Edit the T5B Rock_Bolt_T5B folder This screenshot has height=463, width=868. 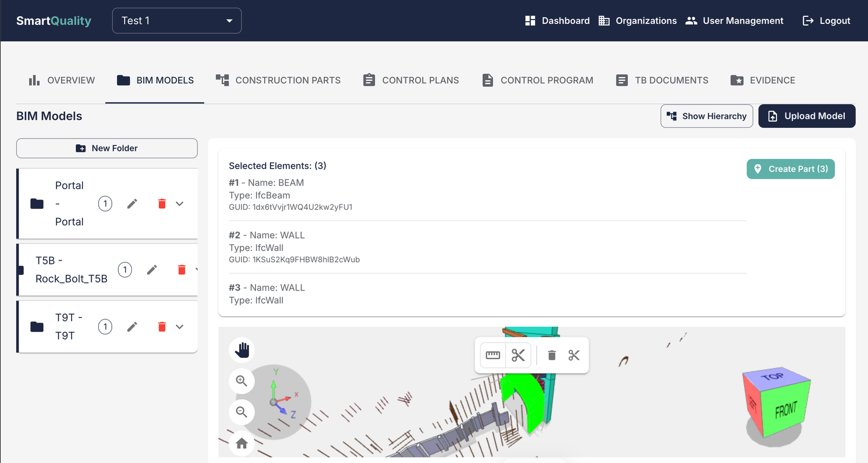coord(152,269)
